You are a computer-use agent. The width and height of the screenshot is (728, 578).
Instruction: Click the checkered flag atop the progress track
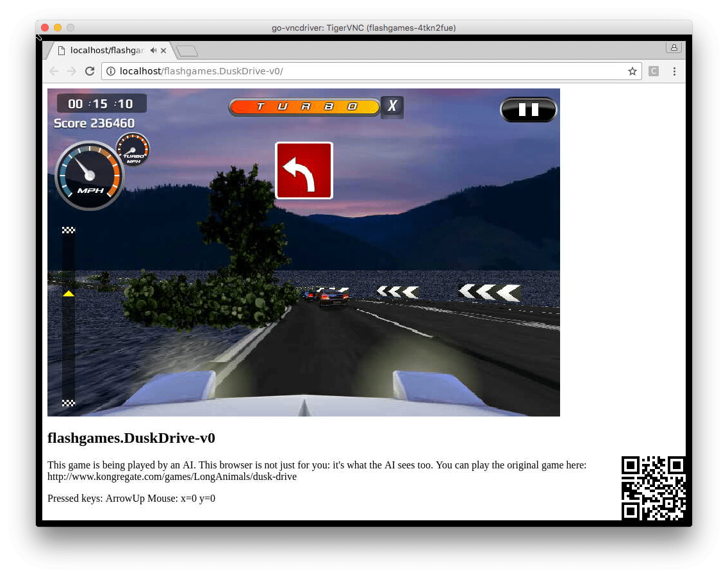click(x=69, y=230)
